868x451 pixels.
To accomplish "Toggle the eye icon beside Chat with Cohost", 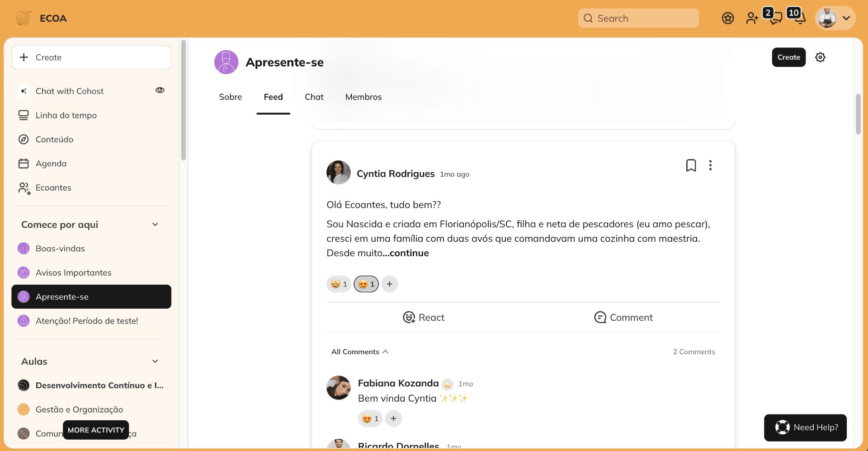I will click(x=160, y=90).
